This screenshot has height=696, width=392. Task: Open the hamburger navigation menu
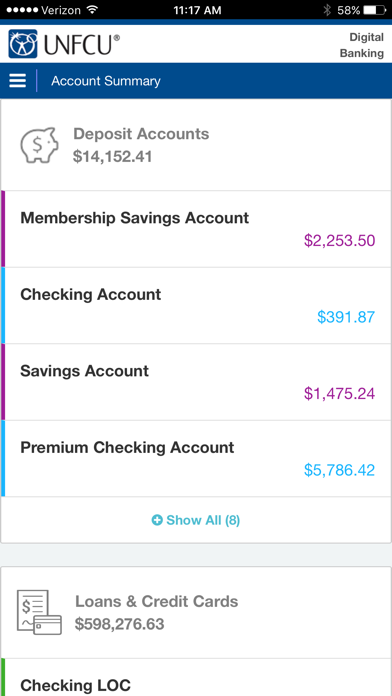click(17, 81)
